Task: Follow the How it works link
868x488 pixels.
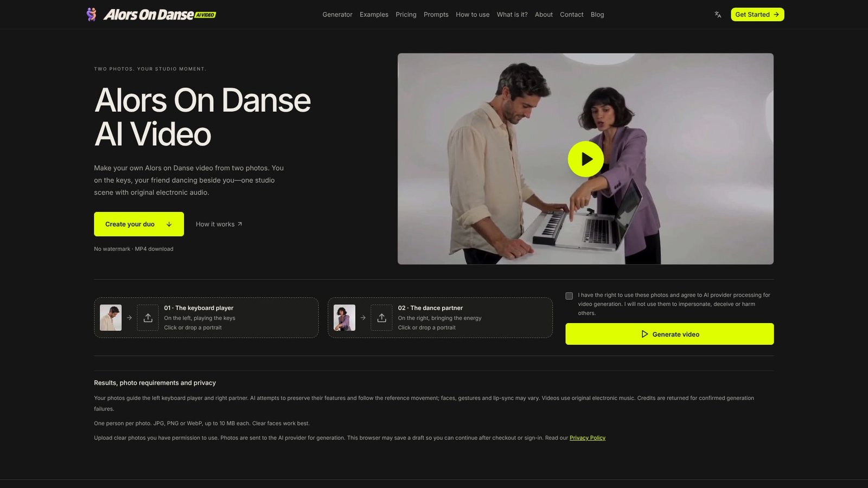Action: (x=219, y=224)
